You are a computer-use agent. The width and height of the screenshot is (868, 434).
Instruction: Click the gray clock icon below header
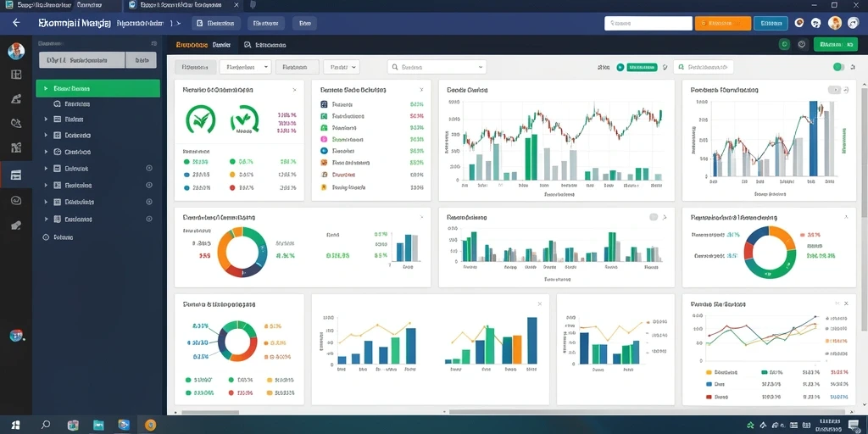point(802,45)
